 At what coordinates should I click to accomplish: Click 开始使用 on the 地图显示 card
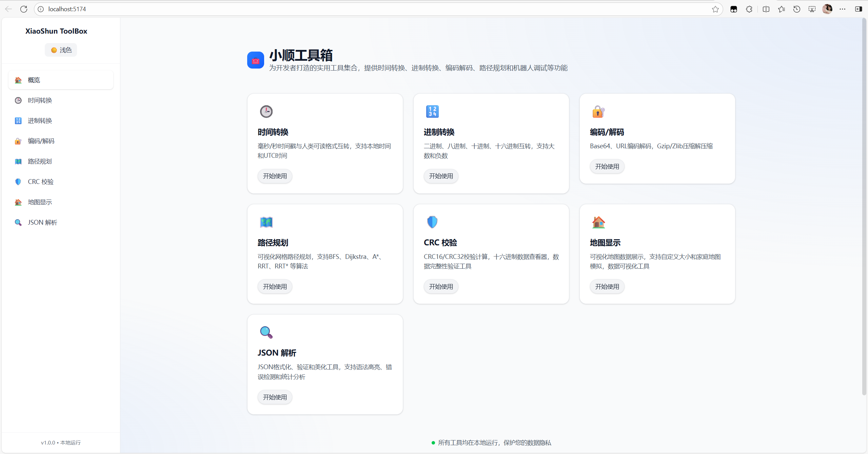(x=607, y=287)
